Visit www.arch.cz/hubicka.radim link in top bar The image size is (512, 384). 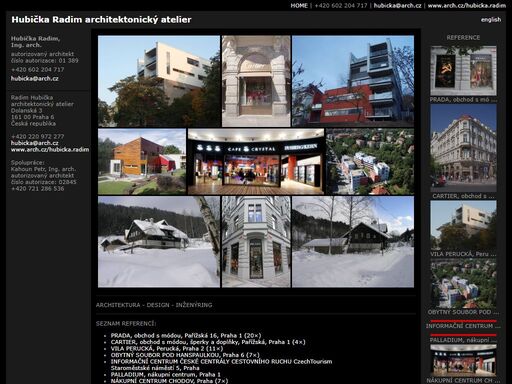click(x=467, y=6)
